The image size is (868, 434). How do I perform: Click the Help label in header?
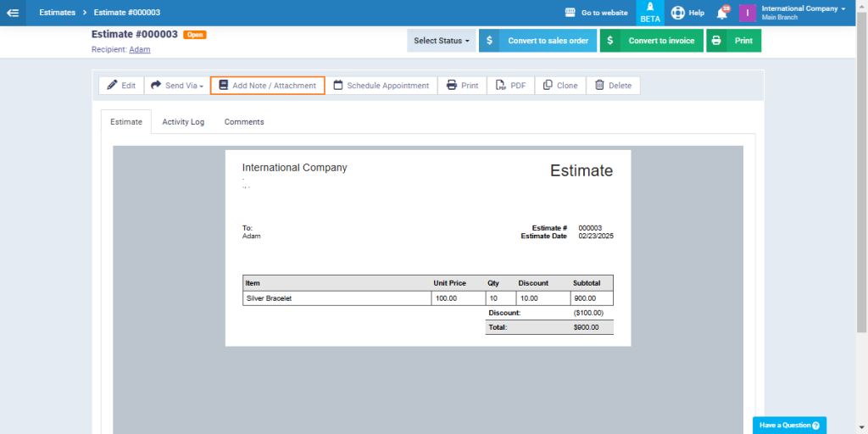[697, 13]
